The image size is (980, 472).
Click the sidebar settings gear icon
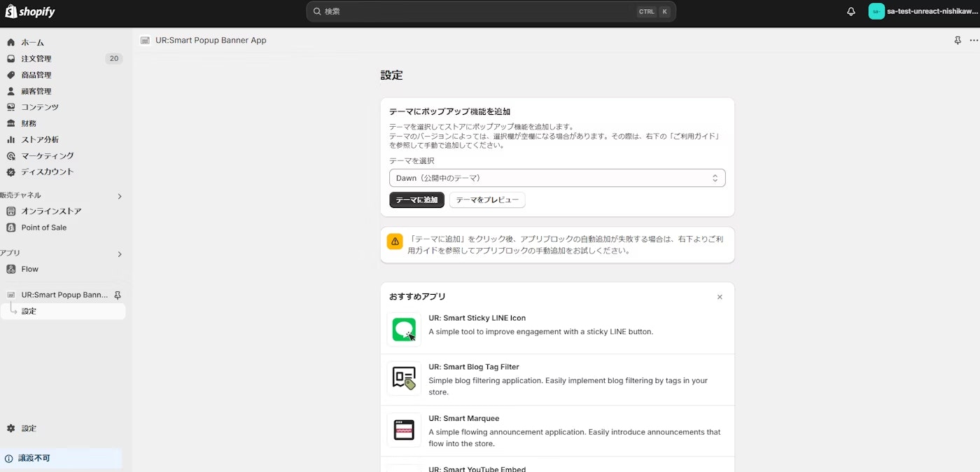(10, 428)
